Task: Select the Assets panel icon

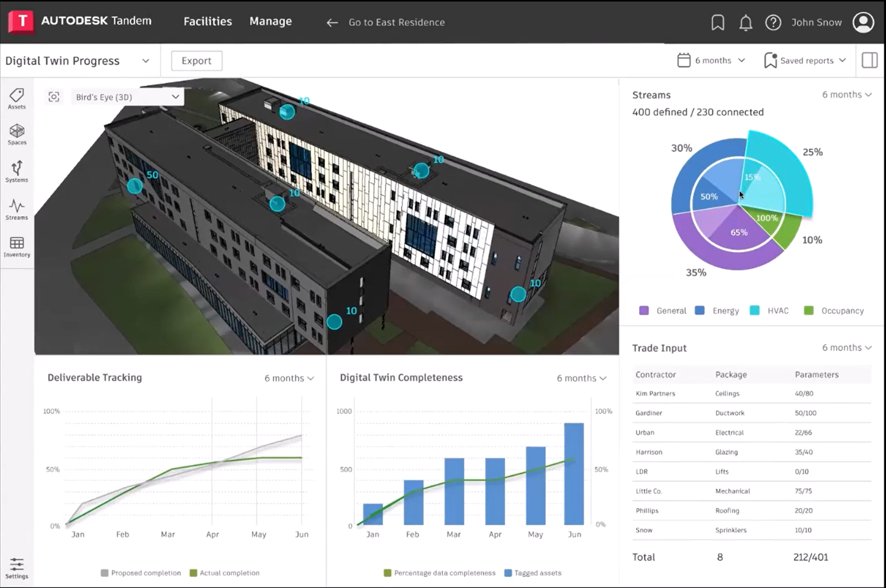Action: 17,98
